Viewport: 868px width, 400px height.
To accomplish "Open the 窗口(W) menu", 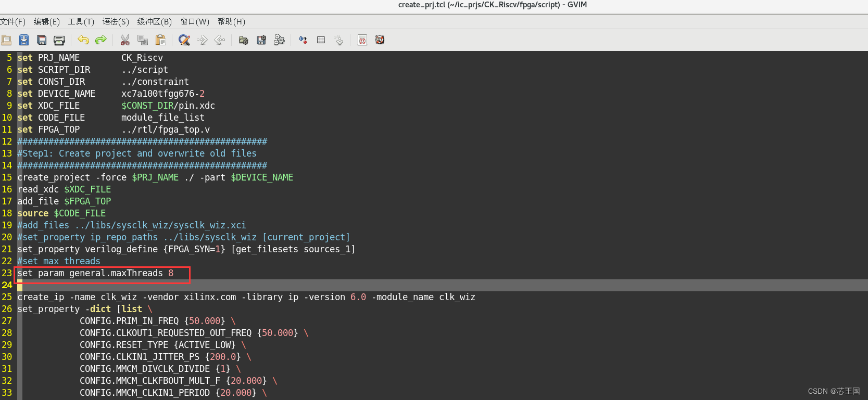I will coord(195,21).
